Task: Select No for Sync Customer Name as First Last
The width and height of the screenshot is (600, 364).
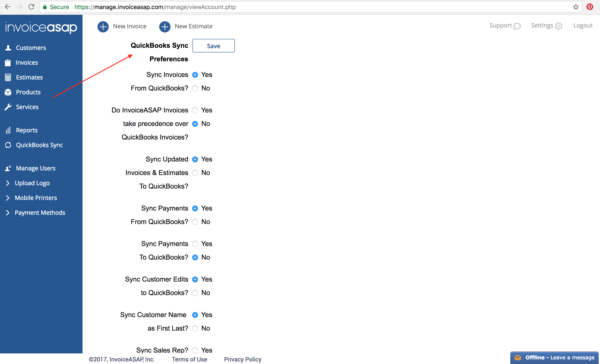Action: click(x=195, y=328)
